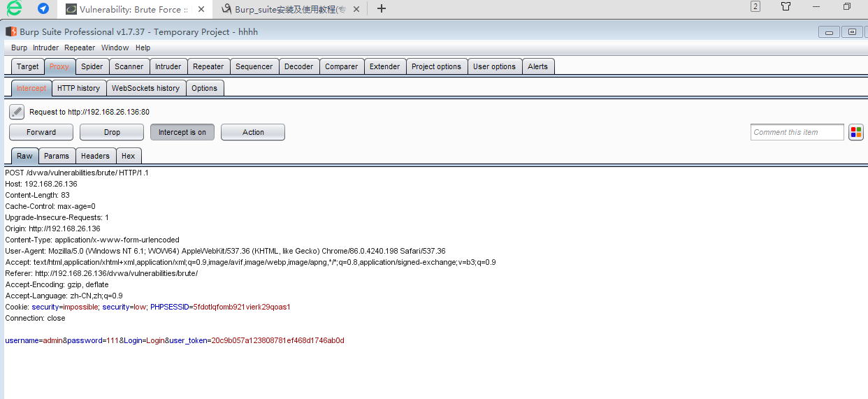Click the Accept-Encoding: gzip, deflate line
The height and width of the screenshot is (399, 868).
point(57,284)
